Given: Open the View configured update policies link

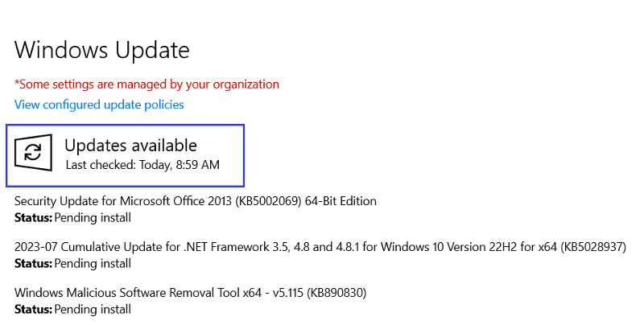Looking at the screenshot, I should click(x=99, y=105).
